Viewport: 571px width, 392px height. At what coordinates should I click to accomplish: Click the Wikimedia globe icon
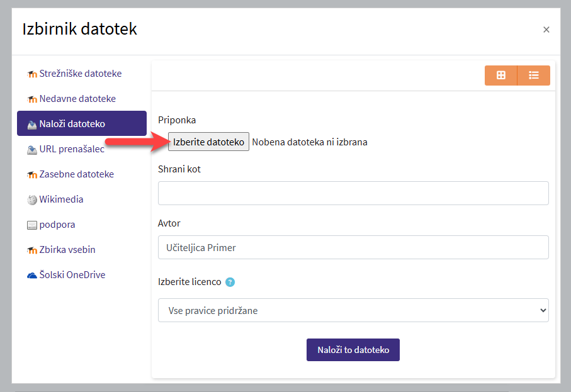coord(32,200)
